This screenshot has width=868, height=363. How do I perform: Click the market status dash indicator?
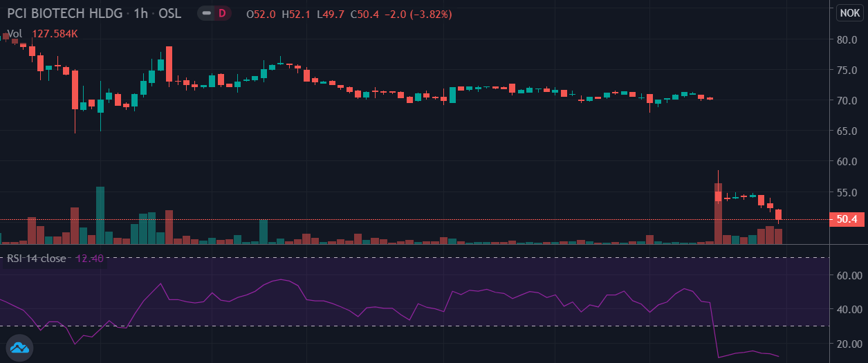point(206,13)
